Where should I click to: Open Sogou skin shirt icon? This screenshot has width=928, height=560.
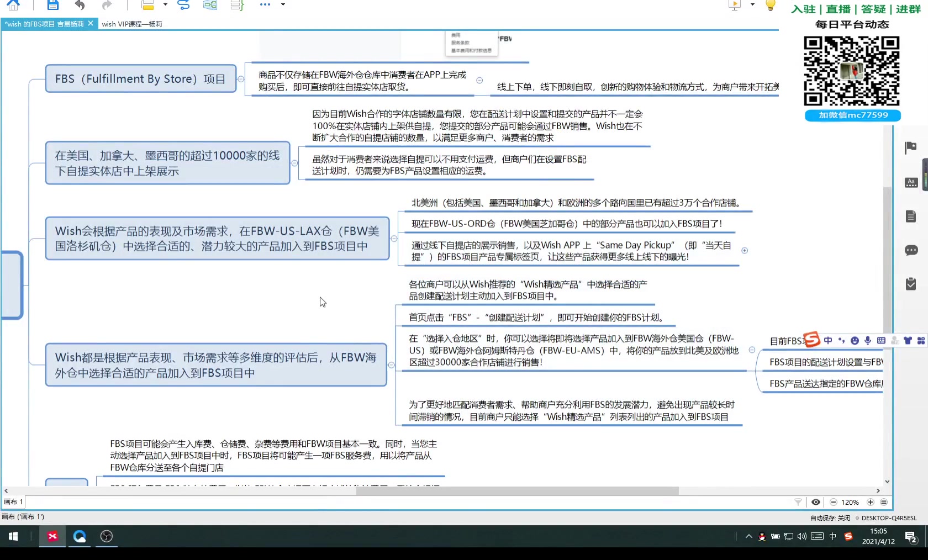[908, 341]
